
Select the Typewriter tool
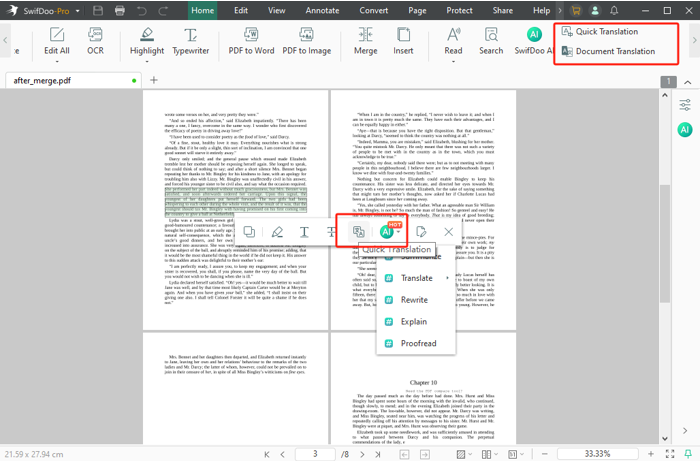coord(191,41)
